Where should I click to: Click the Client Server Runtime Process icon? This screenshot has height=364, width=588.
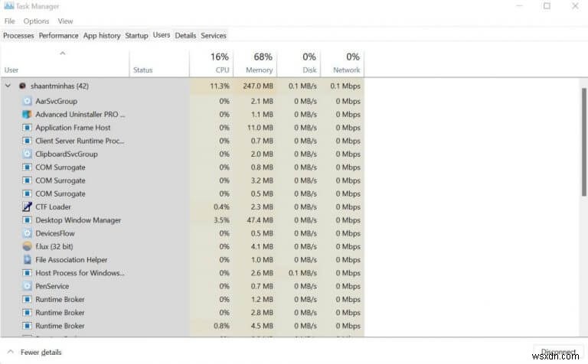[x=27, y=141]
